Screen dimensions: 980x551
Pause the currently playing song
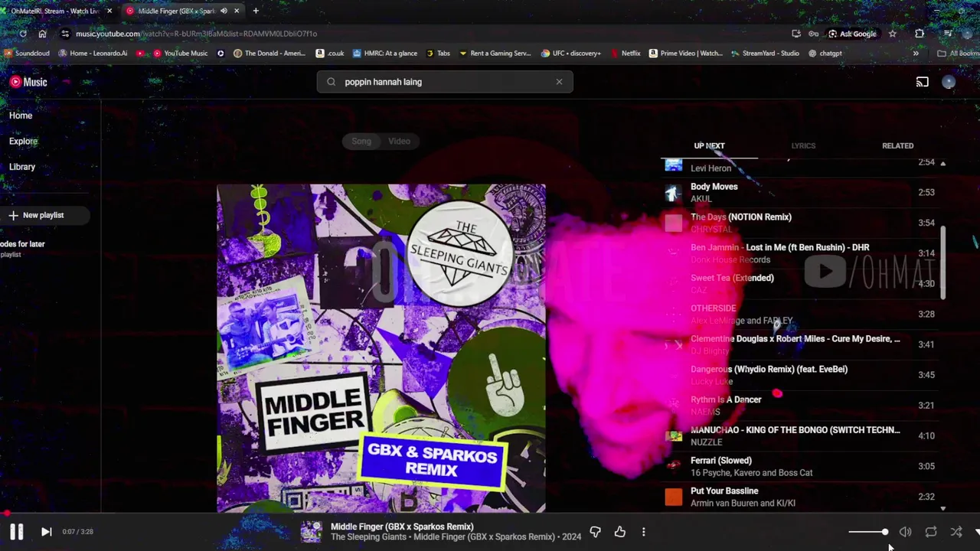(x=16, y=531)
